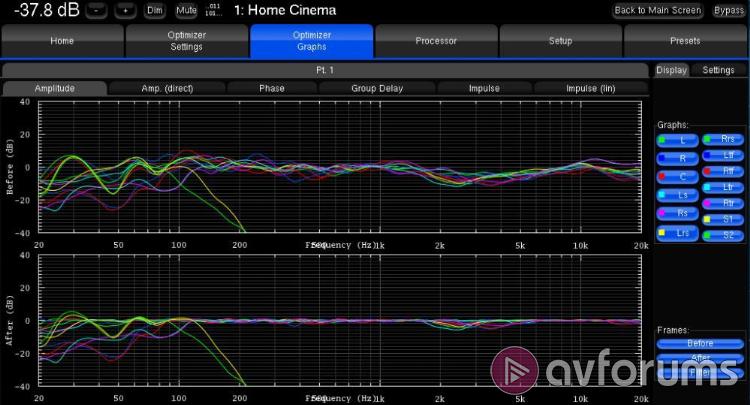Go to the Presets tab
The width and height of the screenshot is (750, 405).
pos(685,41)
